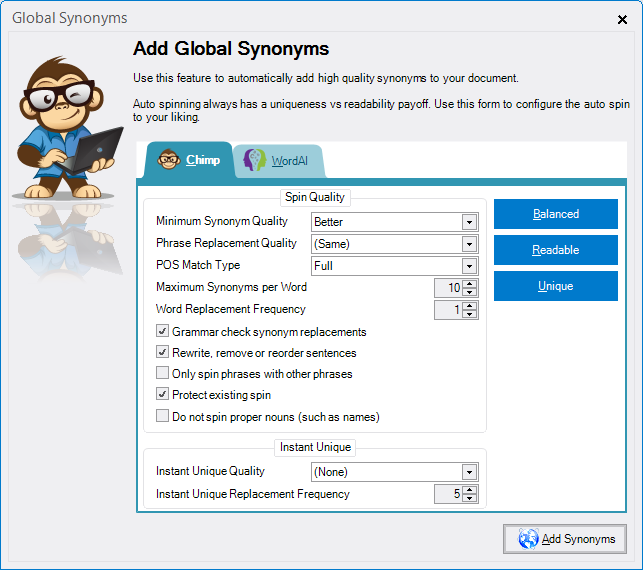Open Minimum Synonym Quality dropdown arrow
Image resolution: width=643 pixels, height=570 pixels.
[x=470, y=222]
